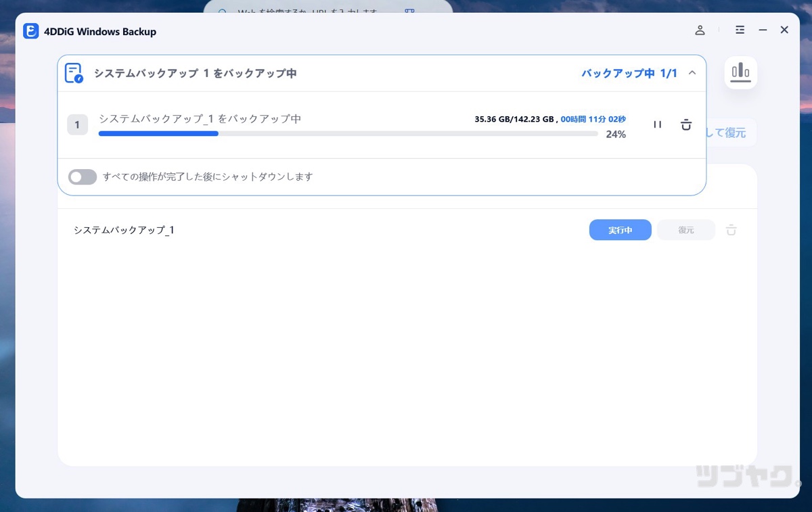
Task: Delete システムバックアップ_1 using its trash icon
Action: click(x=731, y=230)
